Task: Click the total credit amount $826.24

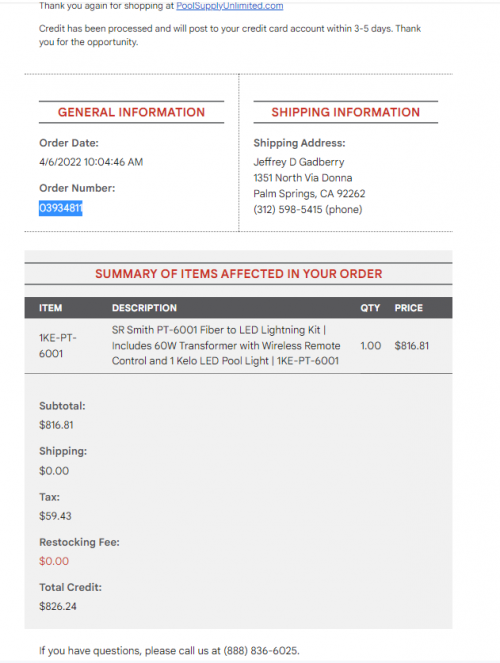Action: [x=58, y=606]
